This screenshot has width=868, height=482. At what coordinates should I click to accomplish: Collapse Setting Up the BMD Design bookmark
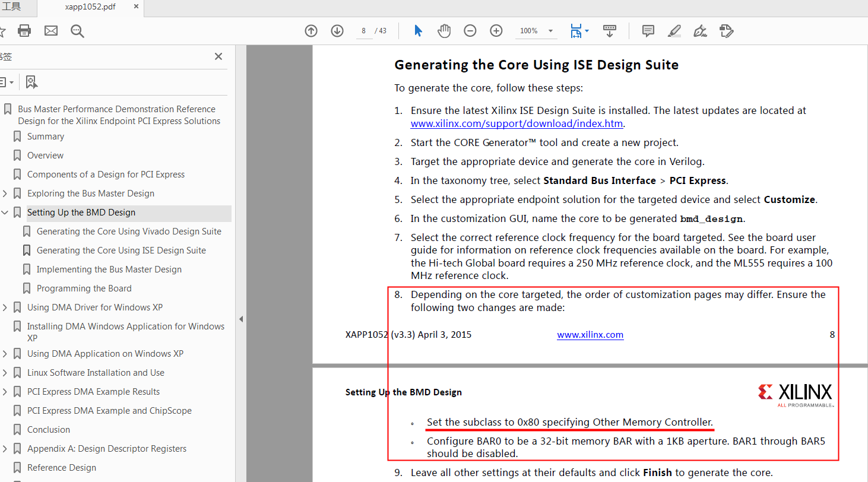pyautogui.click(x=5, y=213)
